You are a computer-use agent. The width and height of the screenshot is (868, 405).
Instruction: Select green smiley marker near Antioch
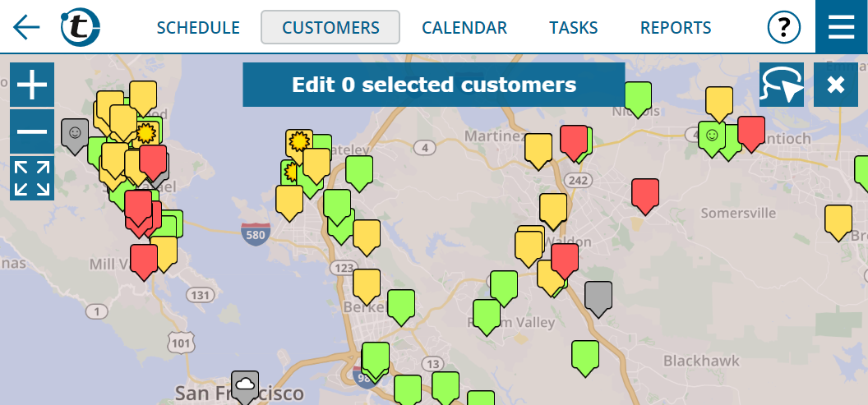pyautogui.click(x=712, y=138)
